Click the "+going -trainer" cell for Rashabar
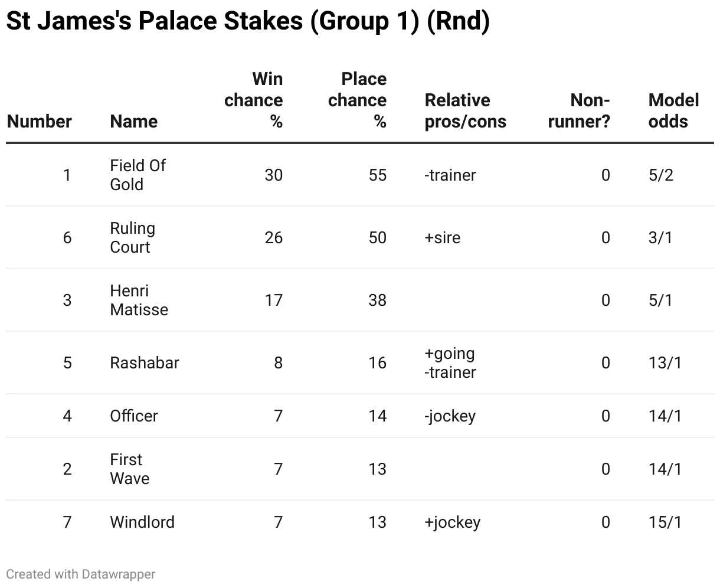Image resolution: width=720 pixels, height=588 pixels. pos(450,362)
